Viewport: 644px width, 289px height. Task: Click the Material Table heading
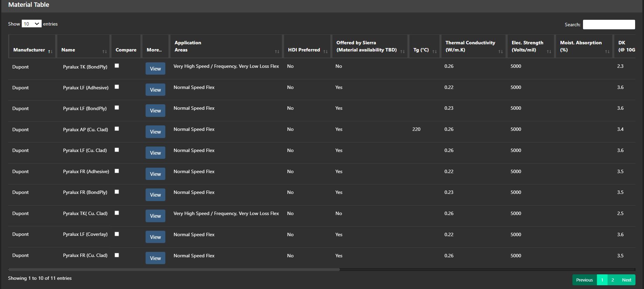pos(29,5)
